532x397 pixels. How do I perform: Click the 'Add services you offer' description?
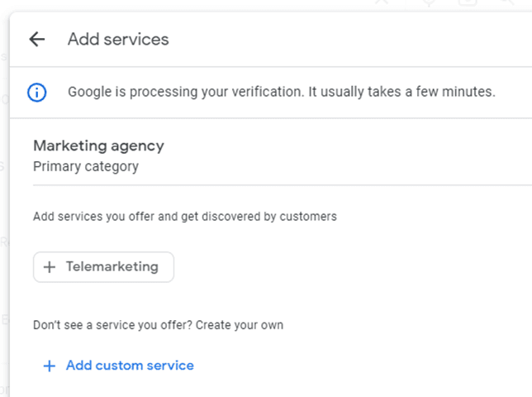(185, 217)
